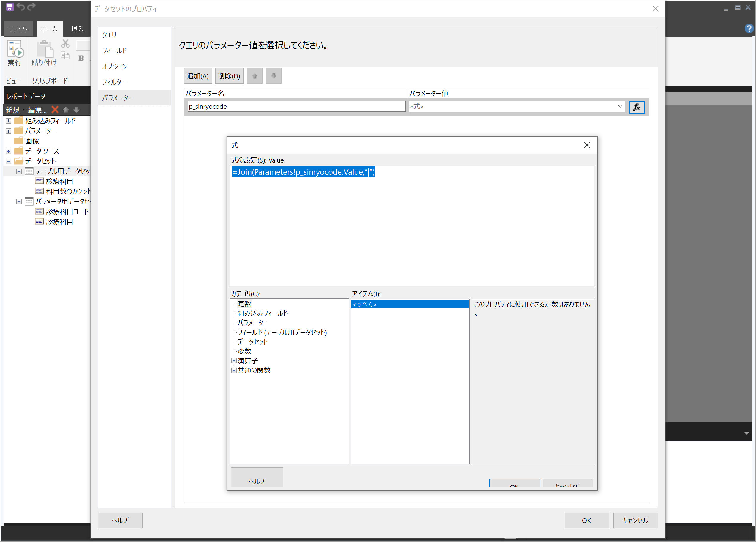756x542 pixels.
Task: Click the undo arrow icon
Action: 21,7
